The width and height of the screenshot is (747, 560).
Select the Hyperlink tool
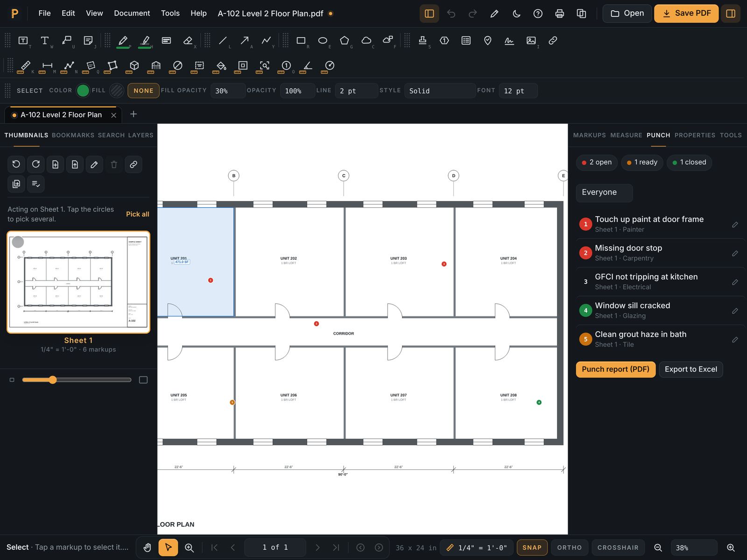pyautogui.click(x=553, y=41)
